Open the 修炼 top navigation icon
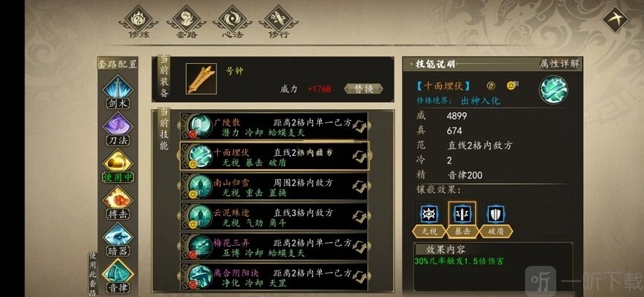This screenshot has width=644, height=297. 138,22
